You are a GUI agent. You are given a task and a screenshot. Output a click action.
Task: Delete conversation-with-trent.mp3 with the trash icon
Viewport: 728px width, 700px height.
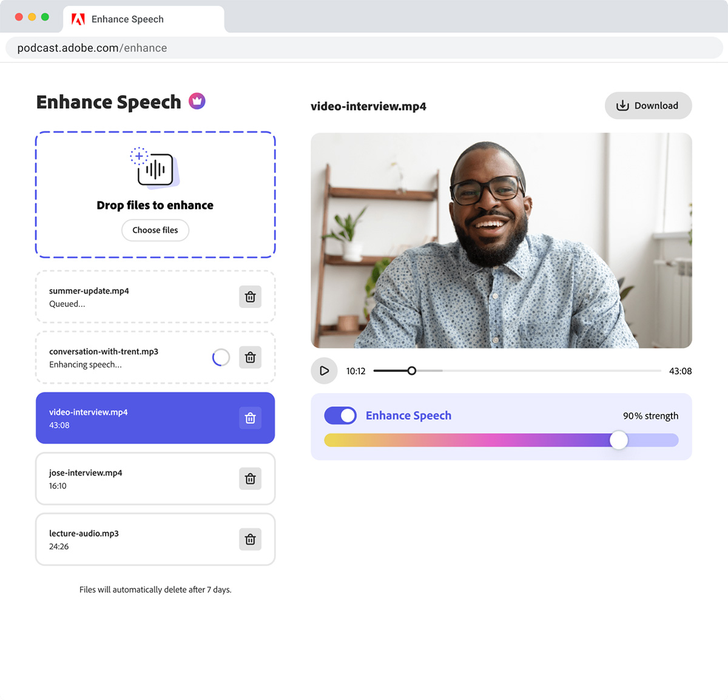coord(250,357)
